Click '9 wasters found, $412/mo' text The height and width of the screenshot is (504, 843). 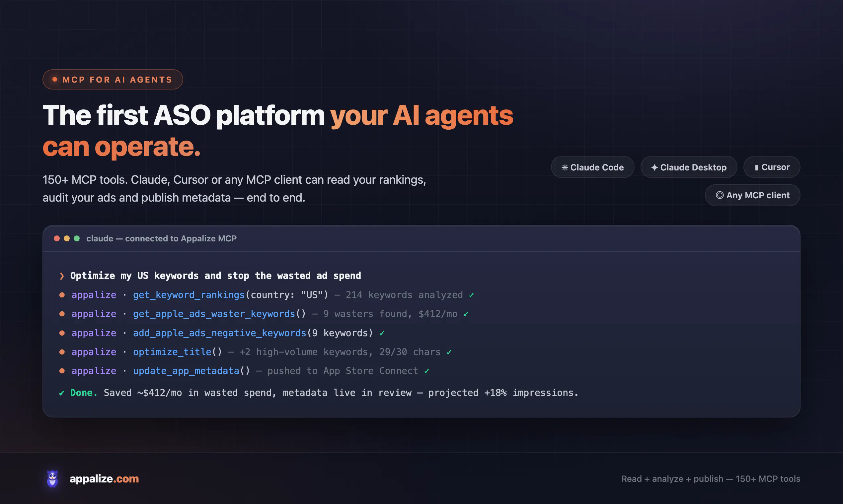tap(390, 314)
